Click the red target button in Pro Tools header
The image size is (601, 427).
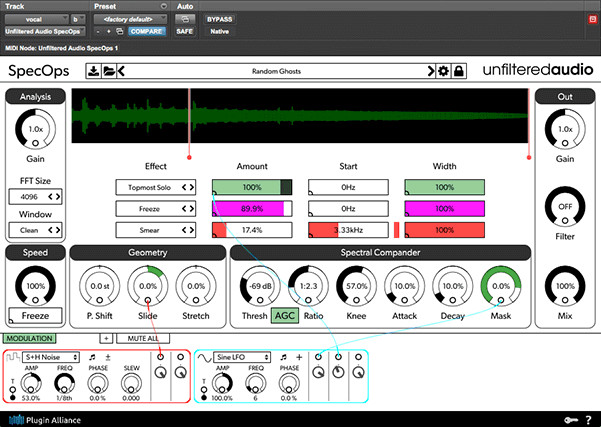click(593, 19)
